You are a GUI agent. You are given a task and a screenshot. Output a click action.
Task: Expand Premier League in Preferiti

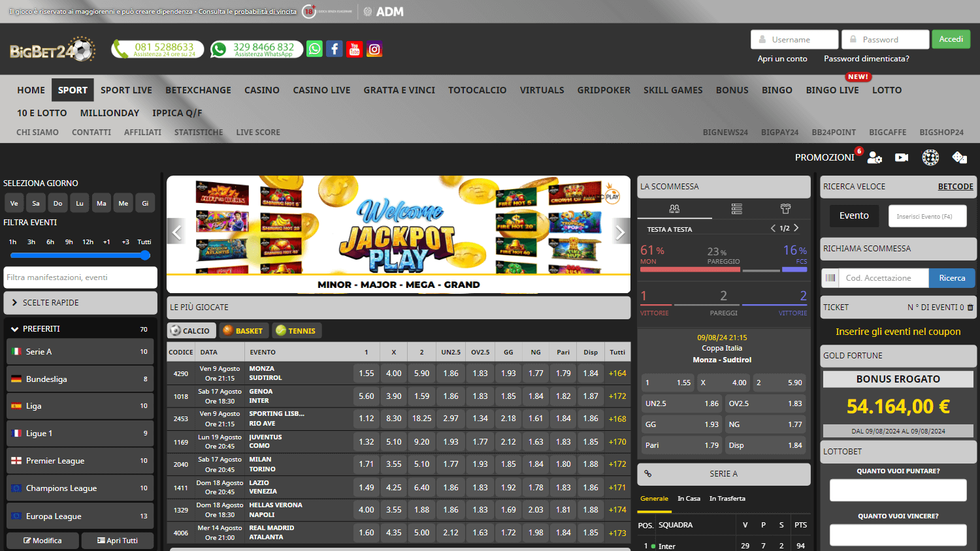point(80,461)
